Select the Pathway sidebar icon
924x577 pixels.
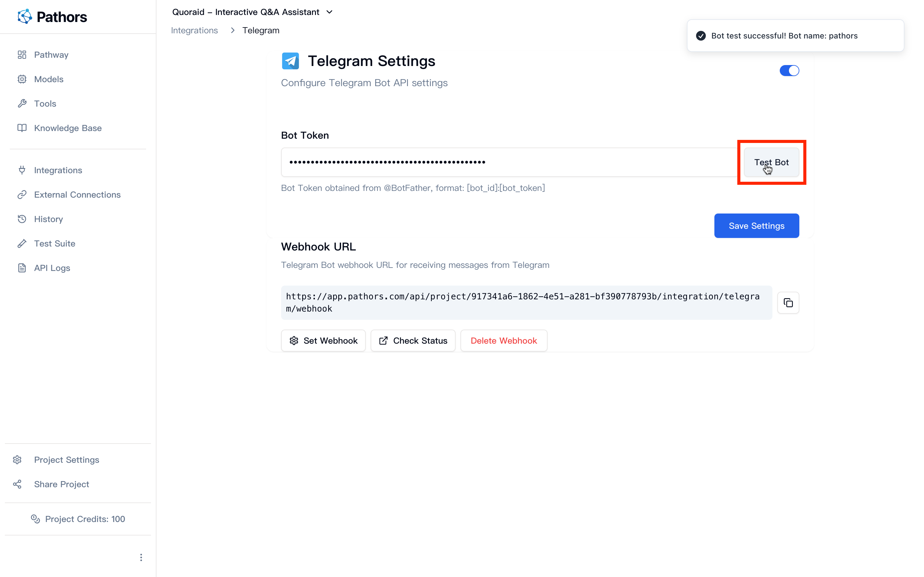tap(22, 55)
